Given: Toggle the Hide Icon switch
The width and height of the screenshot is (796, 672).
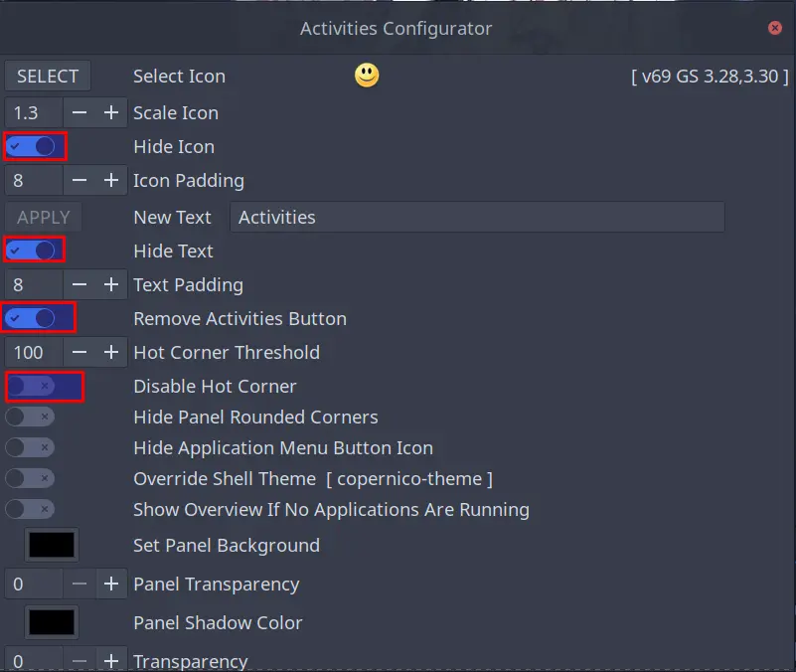Looking at the screenshot, I should [x=30, y=147].
